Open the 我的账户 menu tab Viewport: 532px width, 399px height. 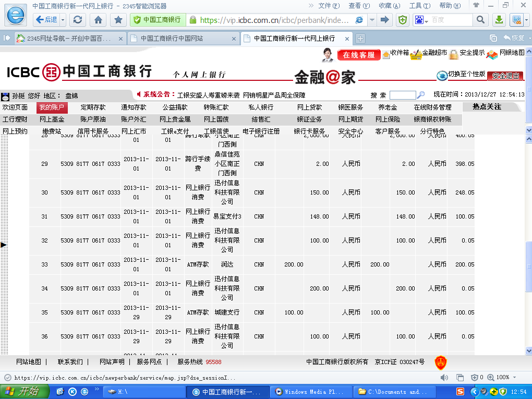[52, 107]
